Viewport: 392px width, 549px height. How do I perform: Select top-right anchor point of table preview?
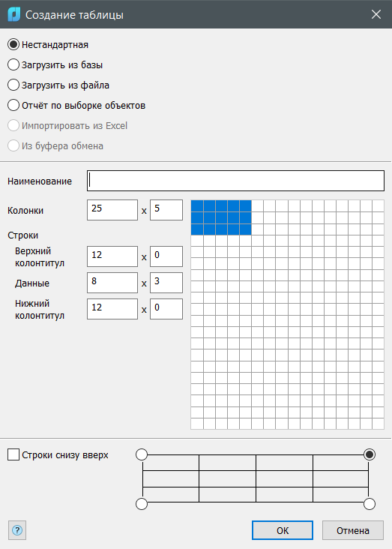[x=370, y=454]
